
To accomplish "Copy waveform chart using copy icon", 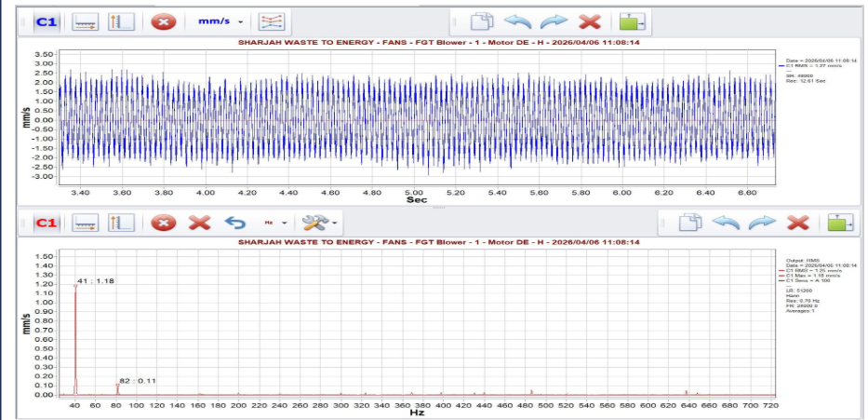I will [x=482, y=22].
